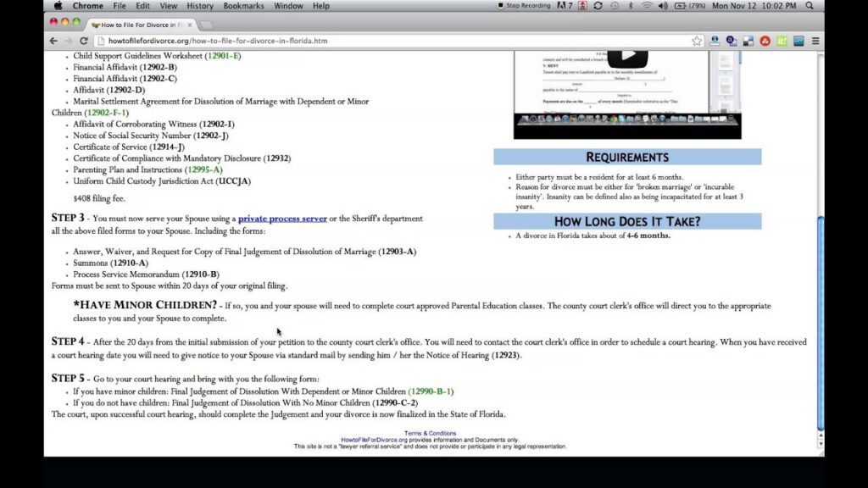Image resolution: width=868 pixels, height=488 pixels.
Task: Click the Terms & Conditions link
Action: pos(430,433)
